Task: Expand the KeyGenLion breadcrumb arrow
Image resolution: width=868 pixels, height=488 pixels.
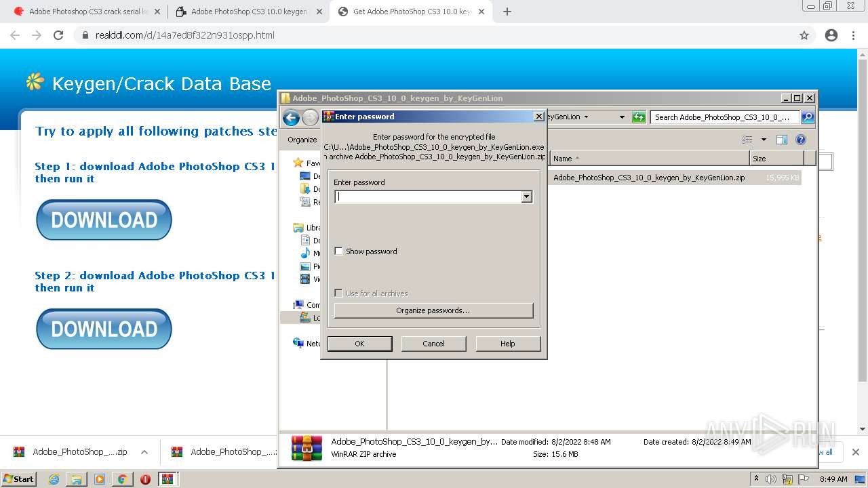Action: pos(587,117)
